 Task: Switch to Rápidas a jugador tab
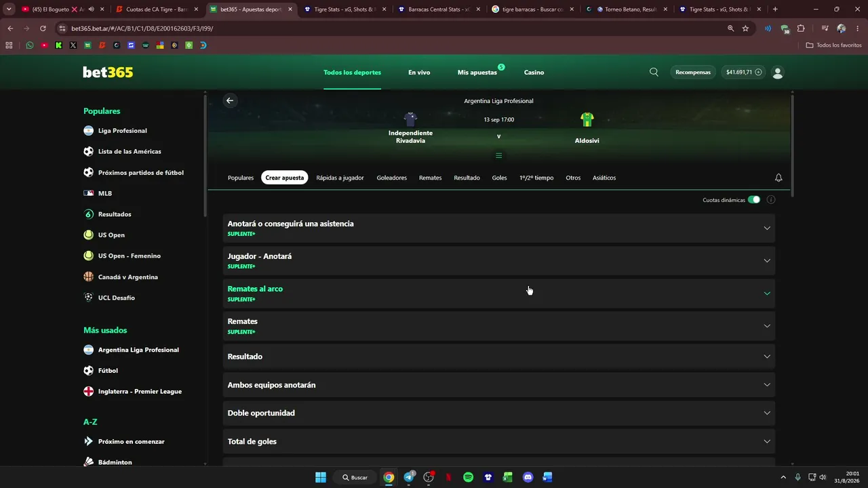tap(340, 178)
